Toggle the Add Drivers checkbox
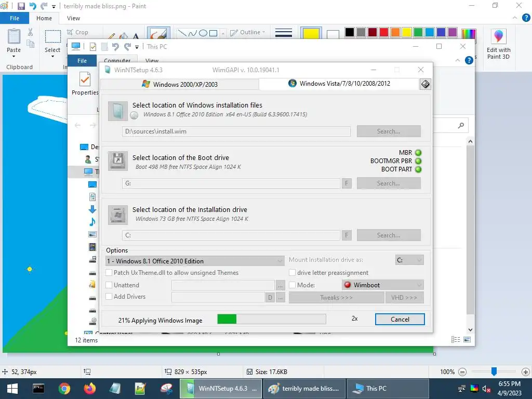Image resolution: width=532 pixels, height=399 pixels. [109, 297]
